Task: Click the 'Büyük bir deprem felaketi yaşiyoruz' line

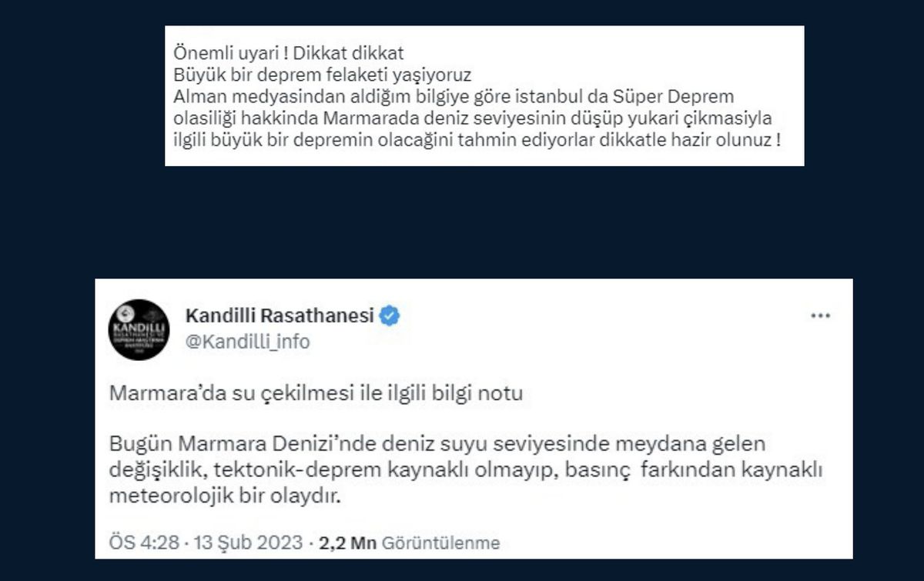Action: (x=322, y=77)
